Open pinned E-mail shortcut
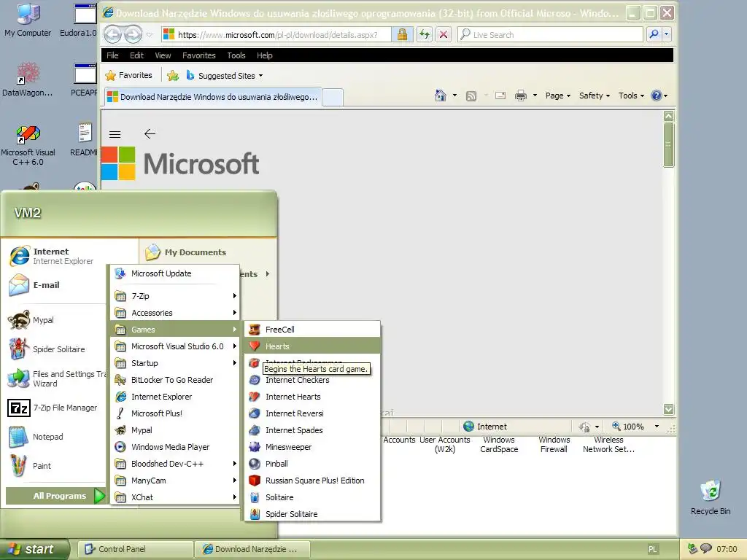 click(x=57, y=285)
